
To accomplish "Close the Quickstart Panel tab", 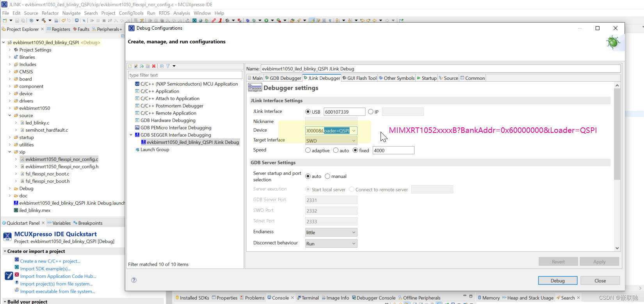I will click(x=43, y=223).
